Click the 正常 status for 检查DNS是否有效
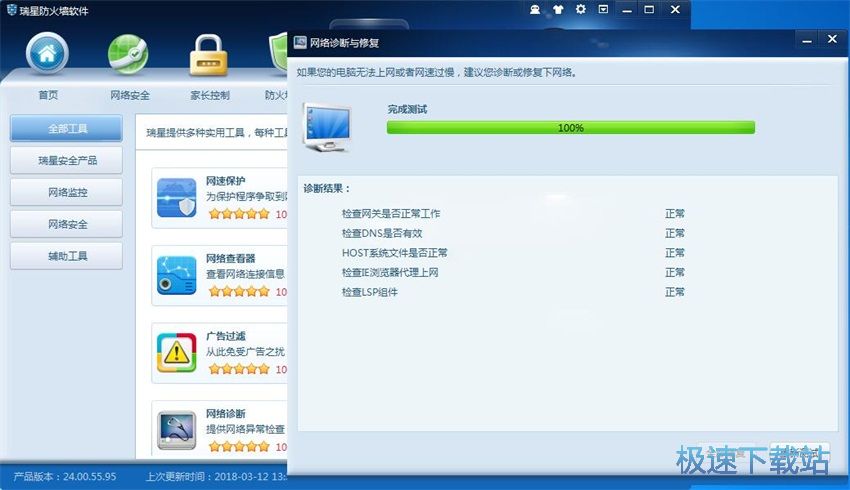This screenshot has width=850, height=490. pos(675,233)
